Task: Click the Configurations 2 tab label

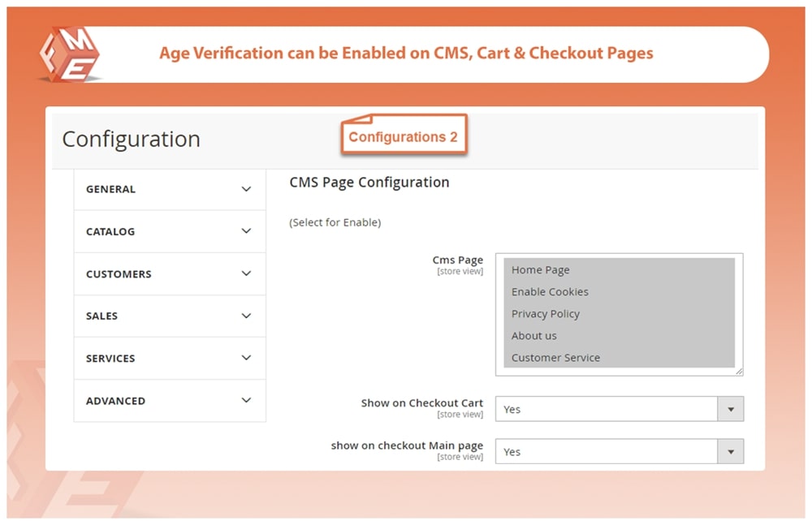Action: coord(404,136)
